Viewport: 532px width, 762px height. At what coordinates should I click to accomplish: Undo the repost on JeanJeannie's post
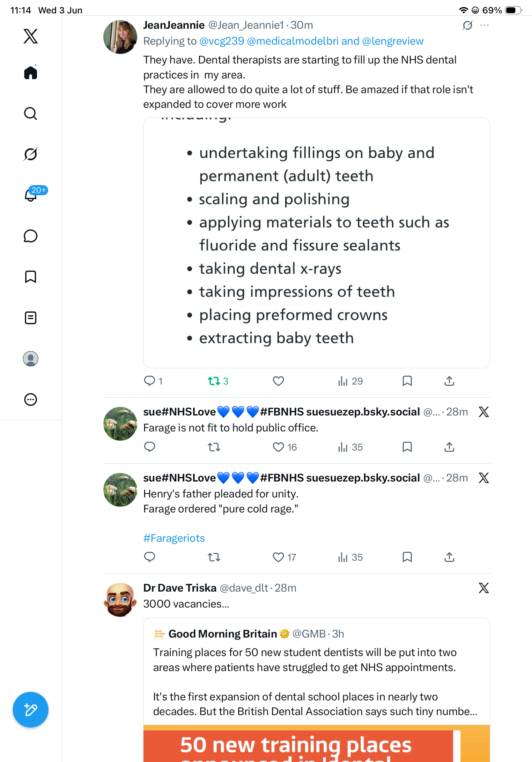pos(218,381)
